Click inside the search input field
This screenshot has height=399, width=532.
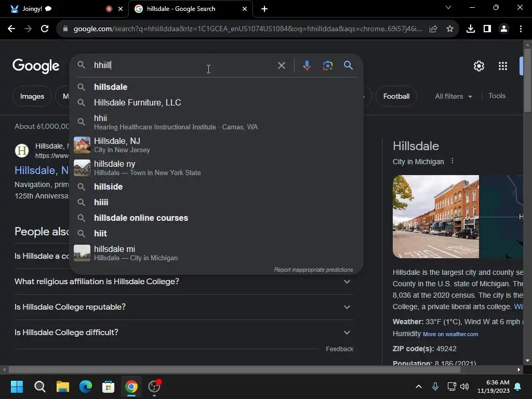tap(183, 65)
